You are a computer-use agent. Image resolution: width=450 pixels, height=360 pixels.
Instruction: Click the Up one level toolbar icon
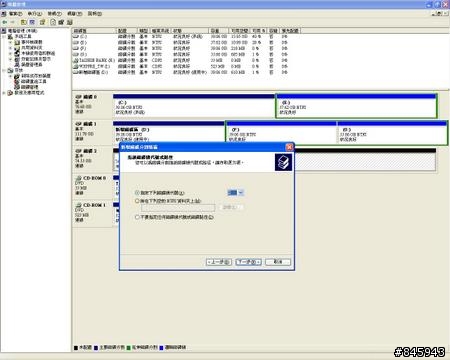point(24,22)
